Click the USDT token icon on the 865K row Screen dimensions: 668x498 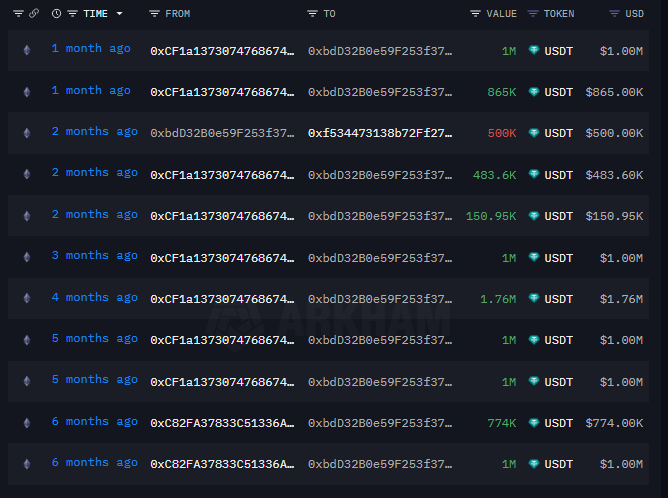534,92
